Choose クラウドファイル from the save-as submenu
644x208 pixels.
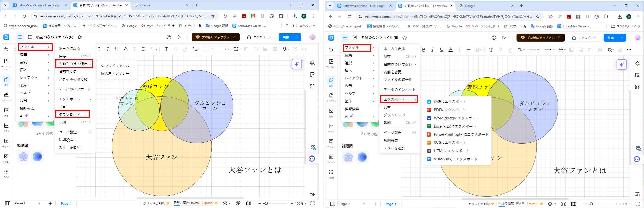pyautogui.click(x=115, y=66)
